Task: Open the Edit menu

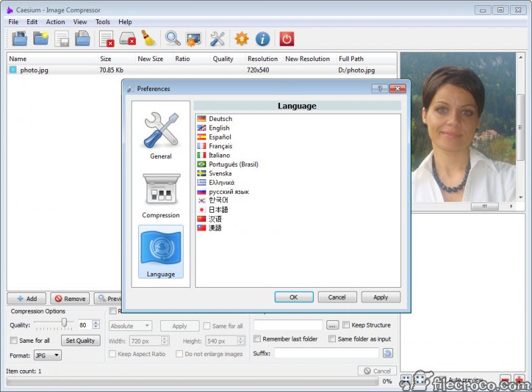Action: (32, 22)
